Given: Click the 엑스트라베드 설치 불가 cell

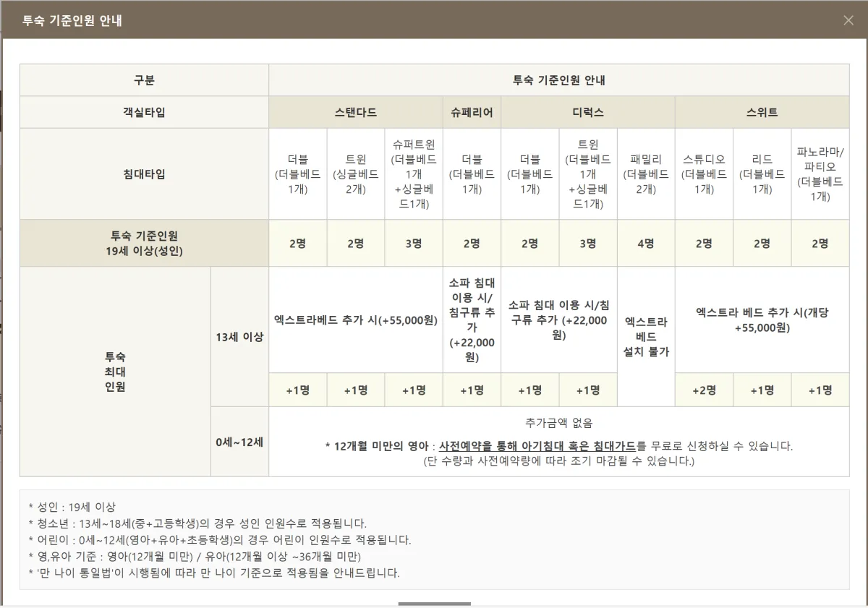Looking at the screenshot, I should pos(646,336).
